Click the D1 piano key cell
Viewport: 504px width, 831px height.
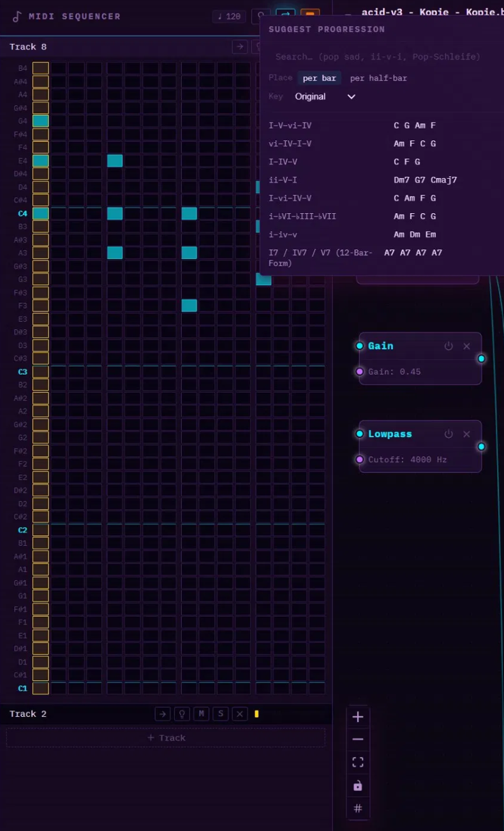point(41,662)
